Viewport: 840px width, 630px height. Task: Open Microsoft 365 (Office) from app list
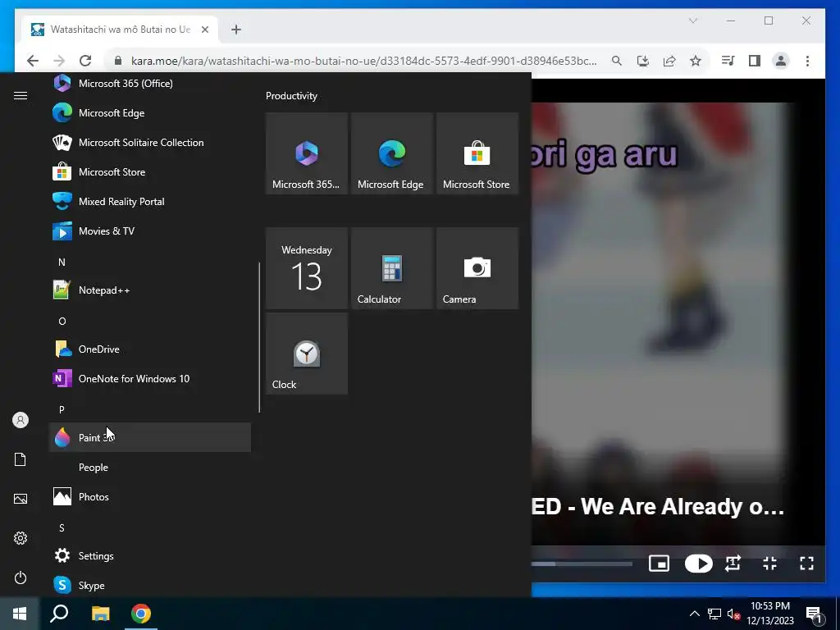click(x=150, y=84)
